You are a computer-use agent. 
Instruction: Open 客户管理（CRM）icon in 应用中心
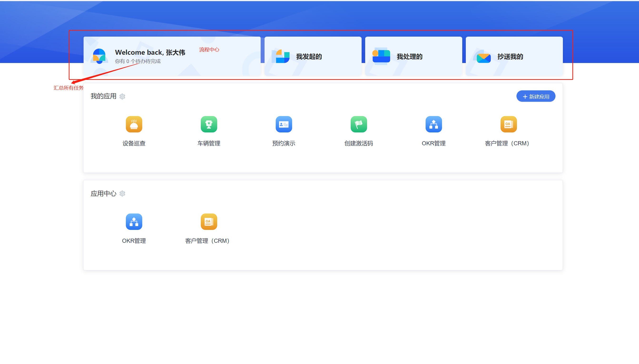click(x=209, y=222)
